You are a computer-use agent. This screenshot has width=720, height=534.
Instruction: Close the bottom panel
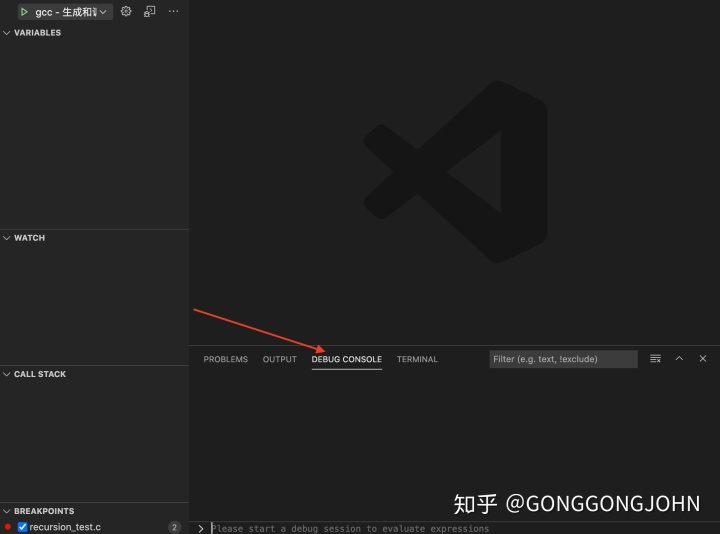click(x=703, y=359)
